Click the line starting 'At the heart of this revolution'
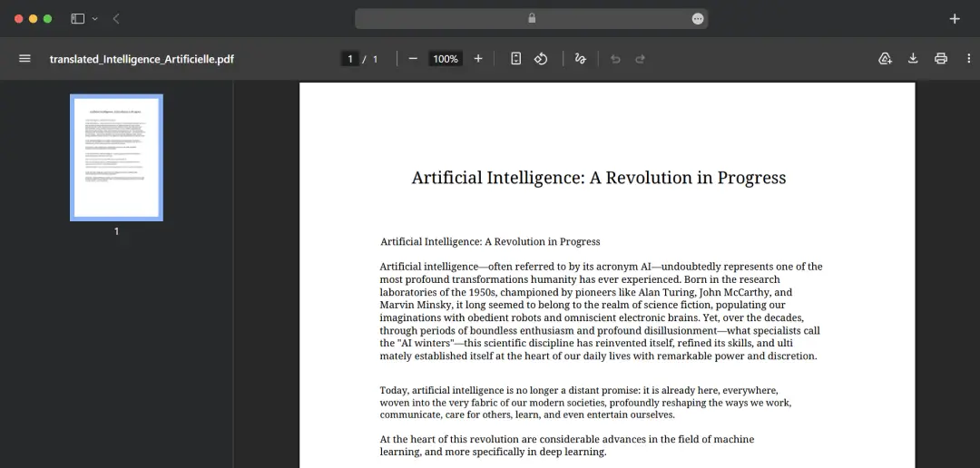 point(567,439)
